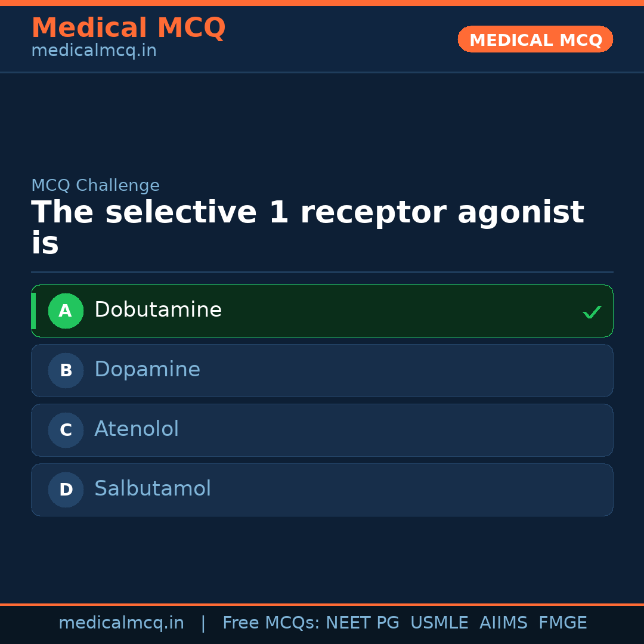Click the Medical MCQ header logo
Image resolution: width=644 pixels, height=644 pixels.
point(128,27)
